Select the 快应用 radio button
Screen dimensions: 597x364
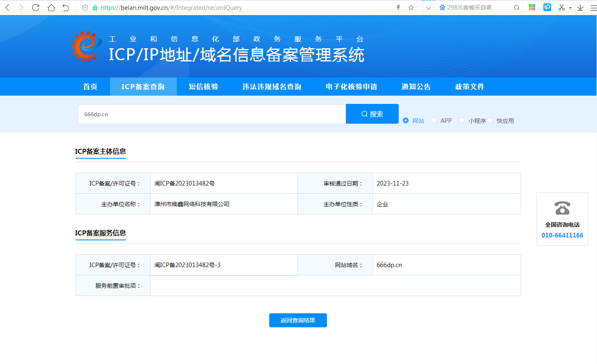pyautogui.click(x=490, y=120)
